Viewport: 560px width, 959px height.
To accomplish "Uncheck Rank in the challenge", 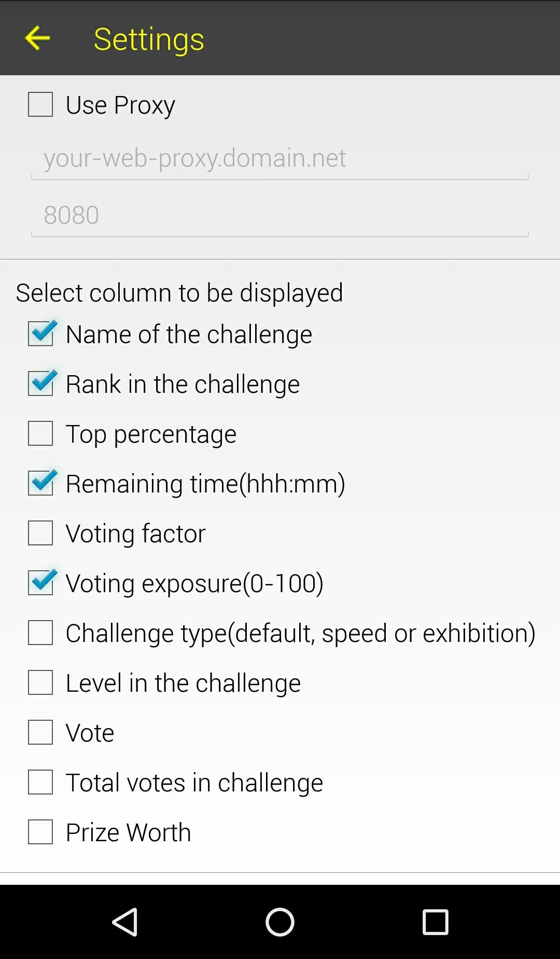I will [40, 383].
